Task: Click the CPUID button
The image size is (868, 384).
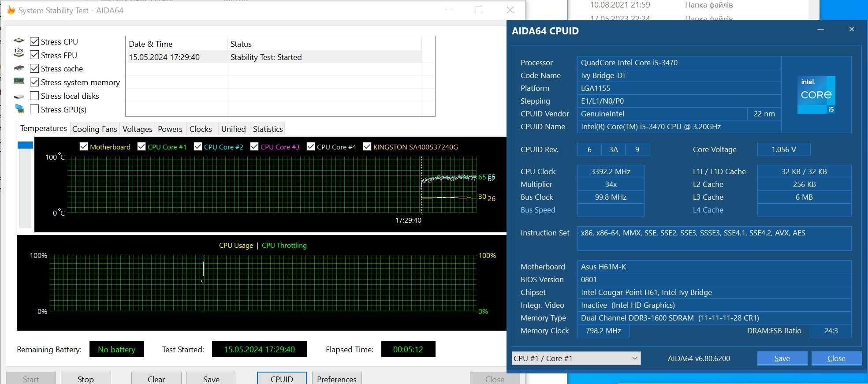Action: click(x=282, y=378)
